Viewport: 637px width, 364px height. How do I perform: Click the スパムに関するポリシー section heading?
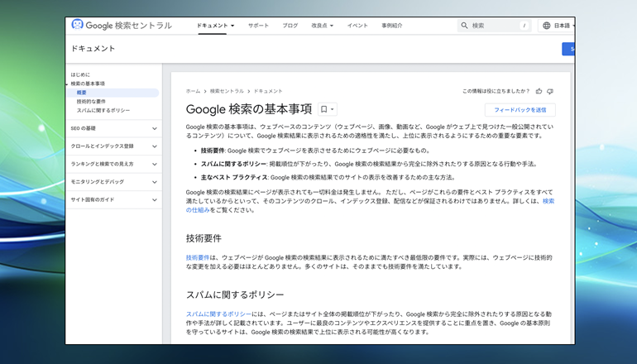(x=235, y=295)
